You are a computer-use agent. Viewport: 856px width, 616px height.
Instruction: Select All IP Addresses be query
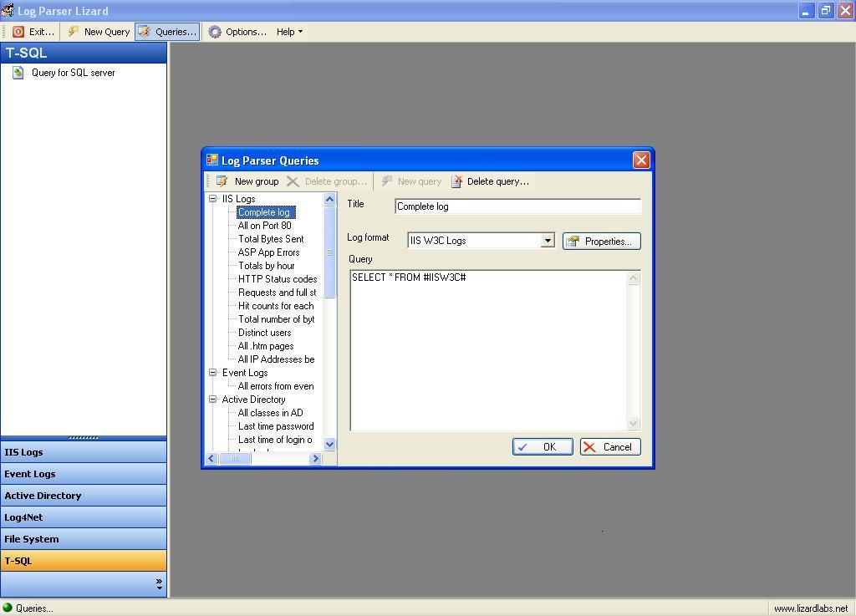276,359
